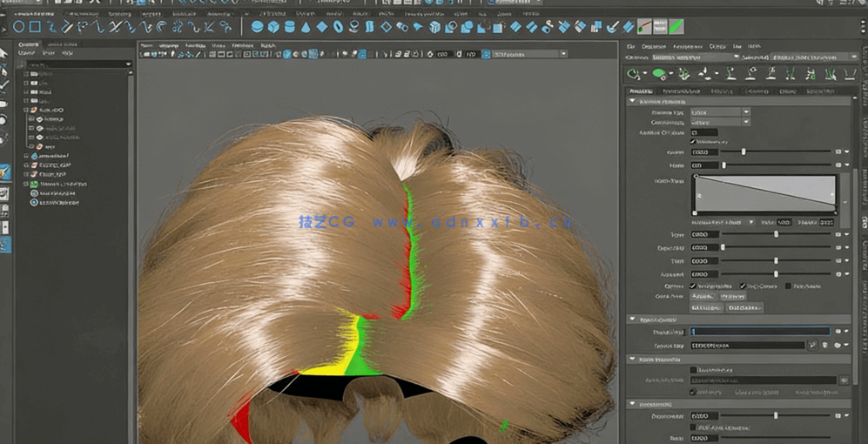Untick the first checked checkbox in the options row
Viewport: 868px width, 444px height.
pyautogui.click(x=693, y=286)
